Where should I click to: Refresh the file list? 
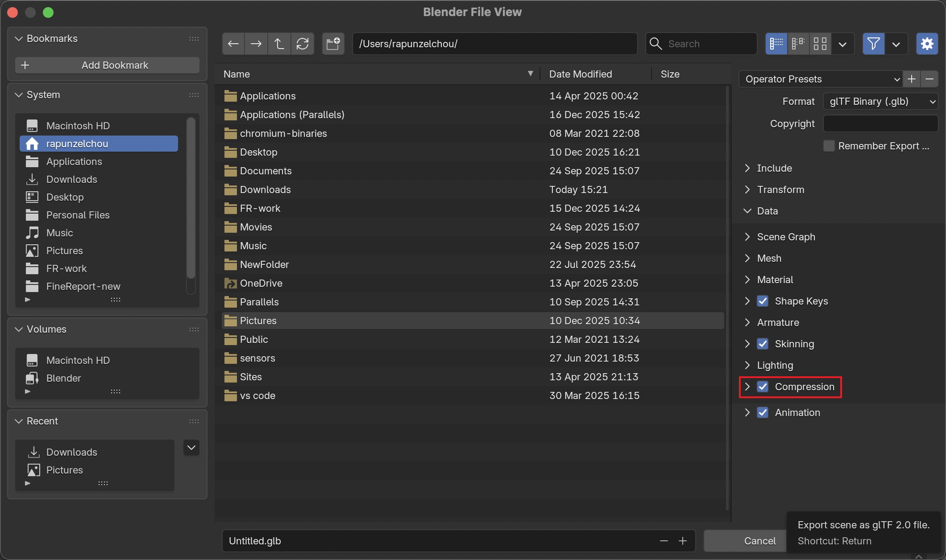(303, 44)
